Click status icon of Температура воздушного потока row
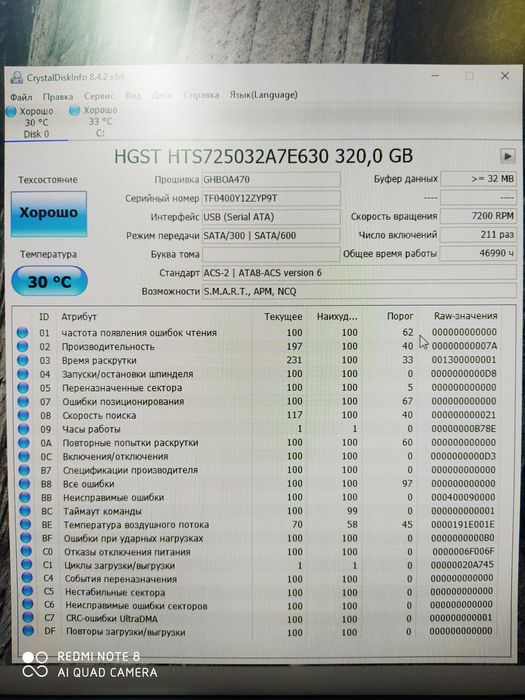The width and height of the screenshot is (525, 700). point(26,525)
